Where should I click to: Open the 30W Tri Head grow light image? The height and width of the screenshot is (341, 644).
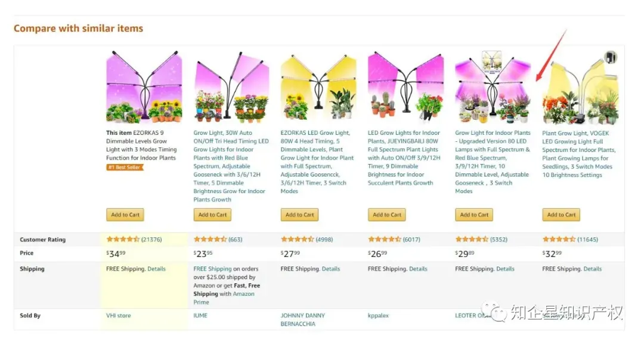(x=231, y=86)
